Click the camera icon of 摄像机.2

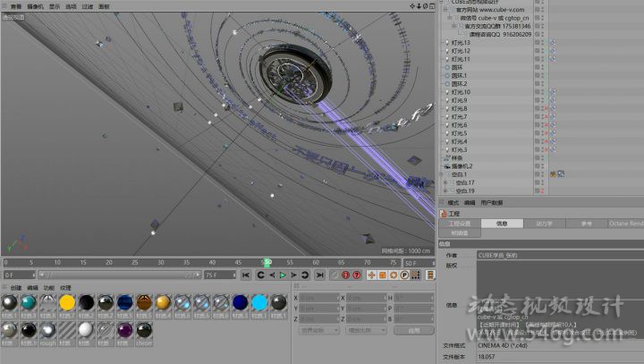point(446,166)
